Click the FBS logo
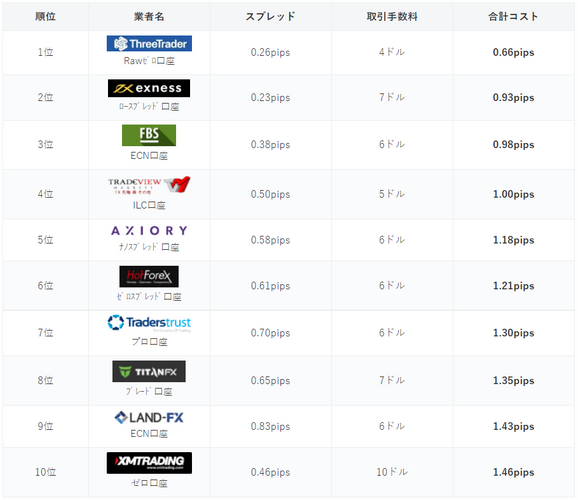578x500 pixels. (149, 135)
